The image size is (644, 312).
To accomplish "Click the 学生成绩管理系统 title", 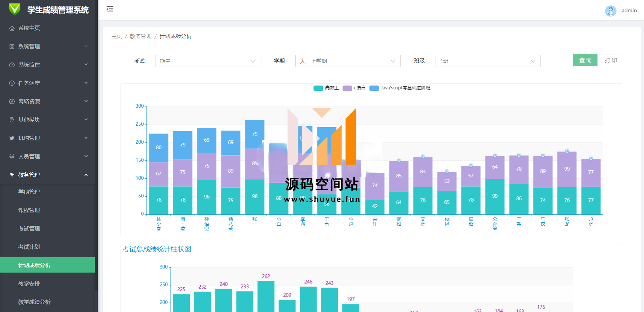I will 58,10.
